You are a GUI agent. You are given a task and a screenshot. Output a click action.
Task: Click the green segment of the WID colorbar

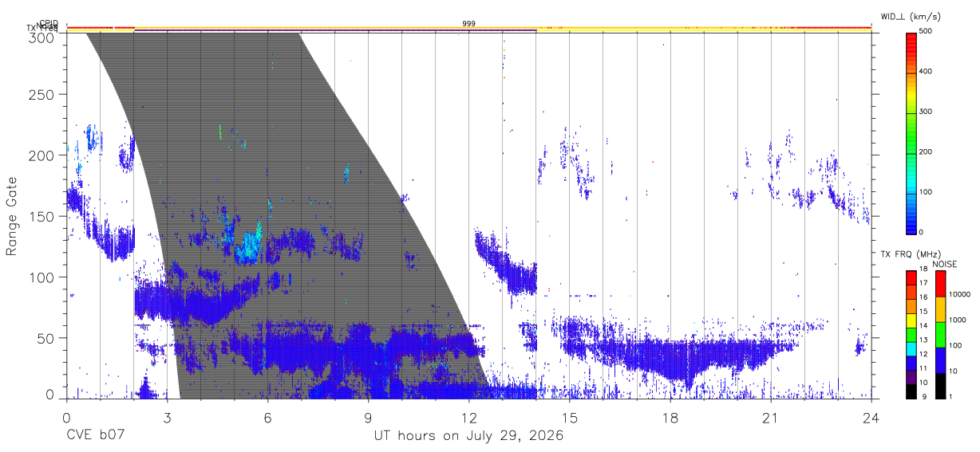click(911, 136)
